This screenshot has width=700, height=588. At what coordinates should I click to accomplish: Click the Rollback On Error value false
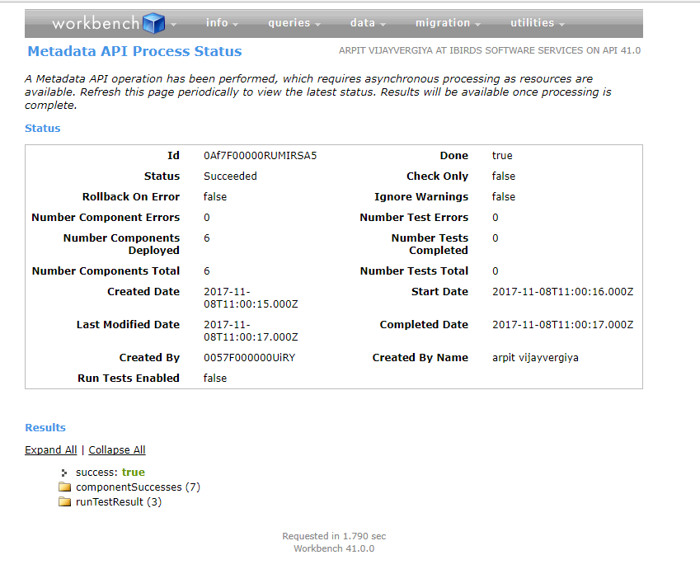(x=215, y=196)
